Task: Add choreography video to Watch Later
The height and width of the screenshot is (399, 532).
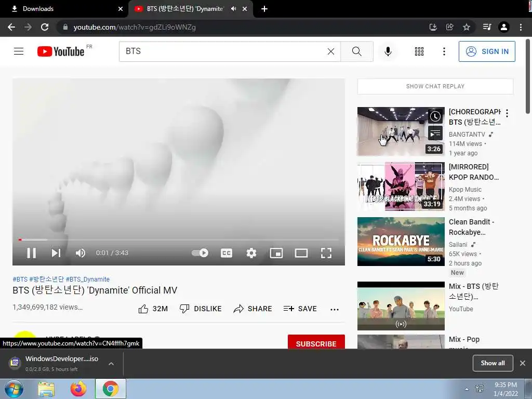Action: point(435,117)
